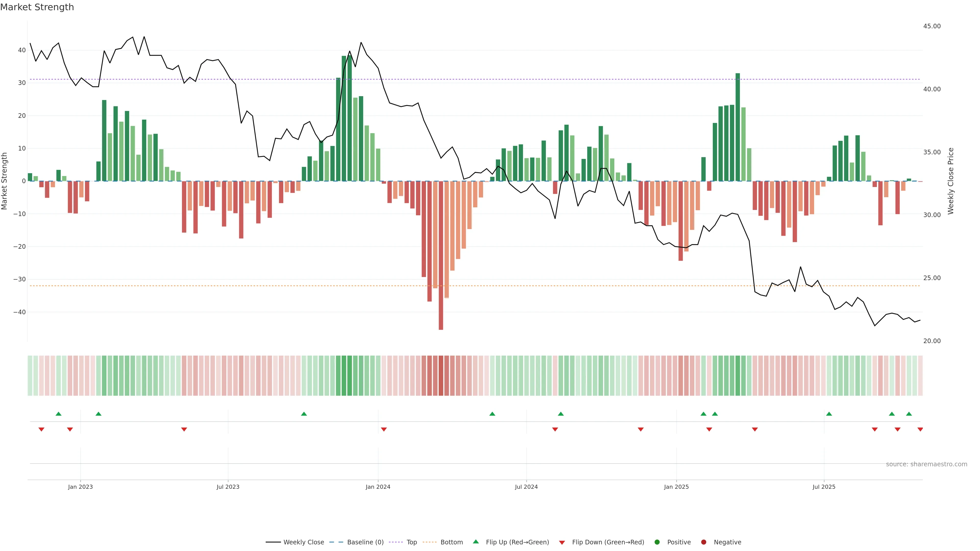Click the first green flip-up triangle marker
This screenshot has height=551, width=980.
(x=59, y=414)
